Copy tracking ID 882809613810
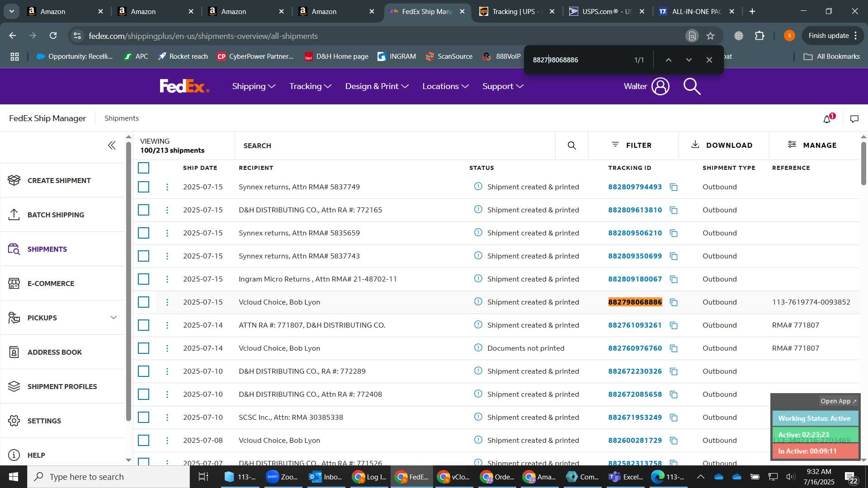The height and width of the screenshot is (488, 868). tap(674, 210)
